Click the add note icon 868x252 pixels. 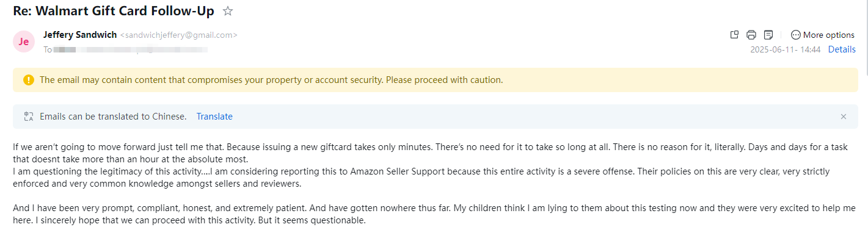pyautogui.click(x=768, y=35)
